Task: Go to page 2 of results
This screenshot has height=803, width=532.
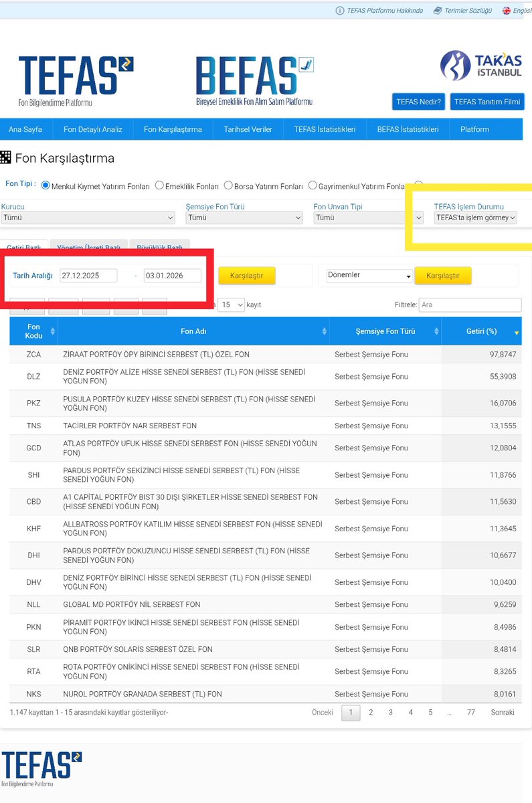Action: [371, 712]
